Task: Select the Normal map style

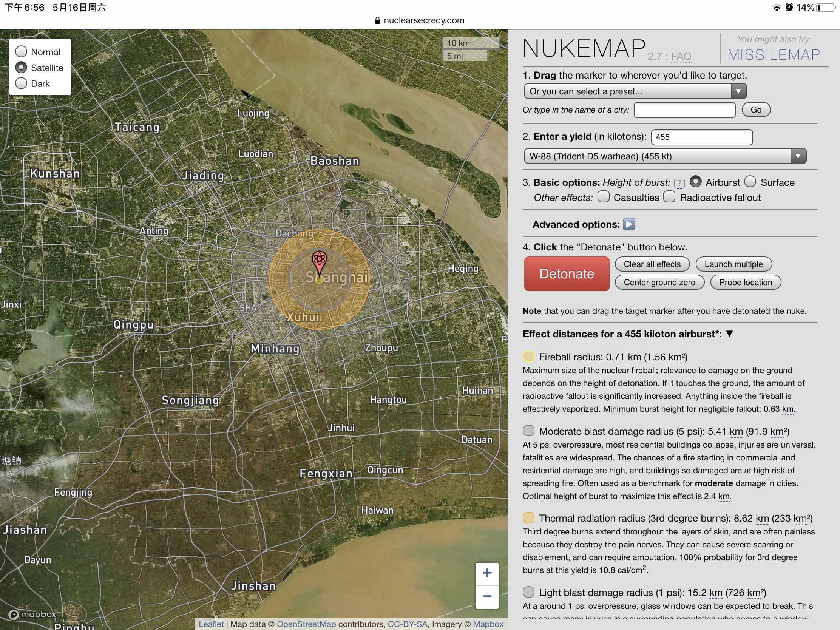Action: point(21,51)
